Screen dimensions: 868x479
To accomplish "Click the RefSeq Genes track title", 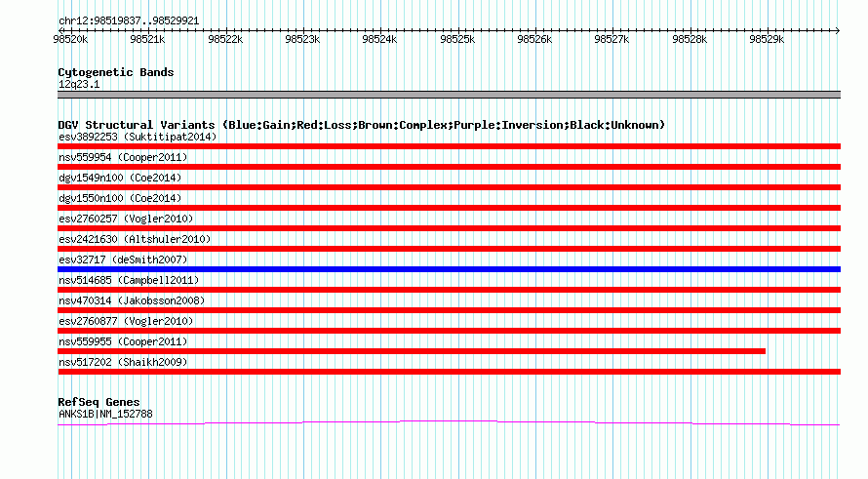I will coord(99,402).
